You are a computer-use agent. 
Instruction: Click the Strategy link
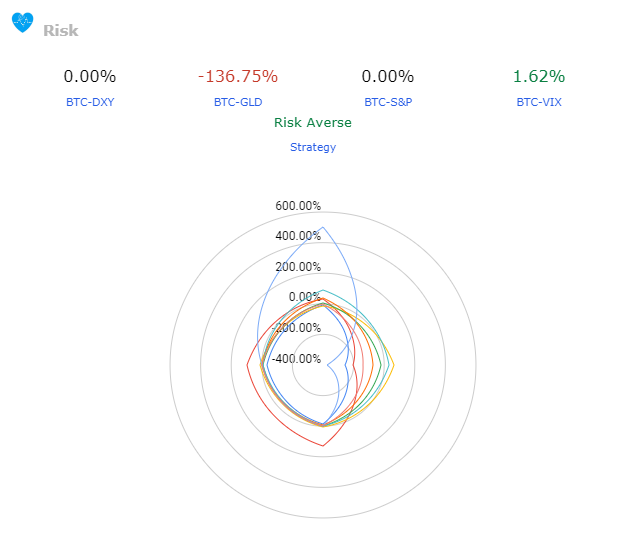[x=313, y=147]
